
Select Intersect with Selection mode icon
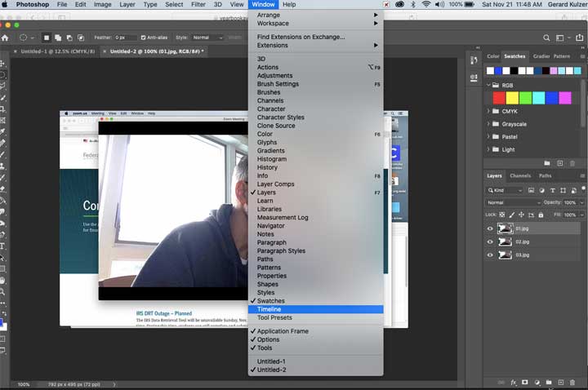[81, 38]
